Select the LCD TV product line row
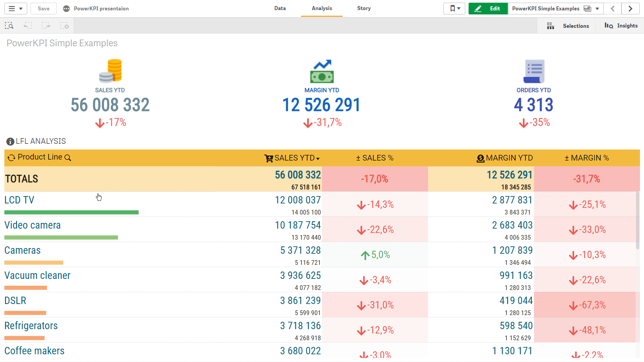Viewport: 644px width, 362px height. click(19, 200)
